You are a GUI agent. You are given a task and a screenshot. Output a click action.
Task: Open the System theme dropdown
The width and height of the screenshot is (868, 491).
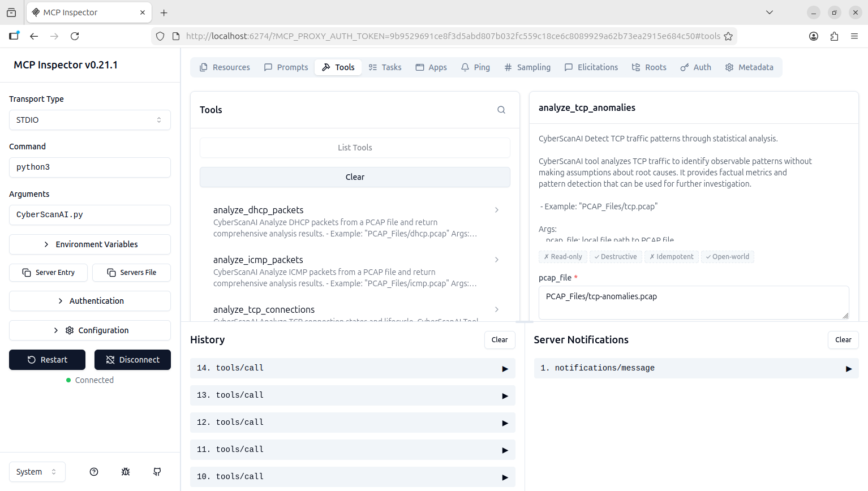point(37,472)
